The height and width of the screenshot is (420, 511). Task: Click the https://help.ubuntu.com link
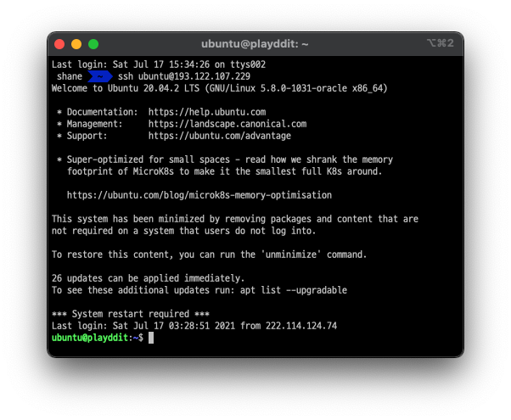point(207,112)
